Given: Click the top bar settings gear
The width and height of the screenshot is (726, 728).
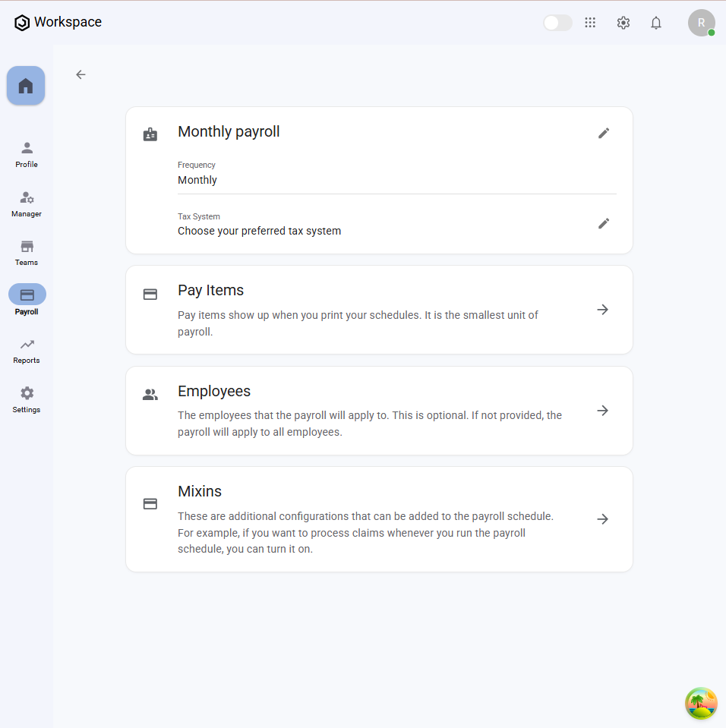Looking at the screenshot, I should click(623, 23).
